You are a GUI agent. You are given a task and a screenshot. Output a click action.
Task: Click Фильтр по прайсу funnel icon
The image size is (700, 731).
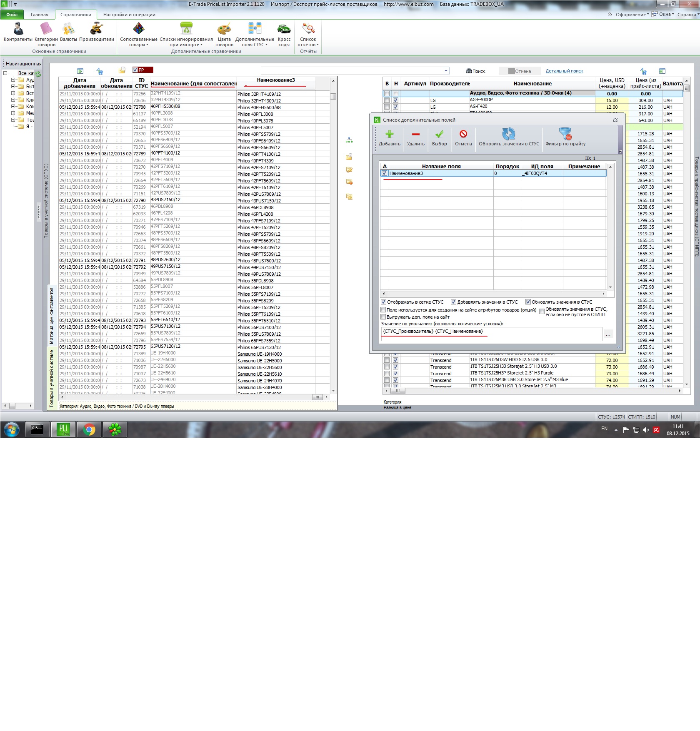coord(565,138)
